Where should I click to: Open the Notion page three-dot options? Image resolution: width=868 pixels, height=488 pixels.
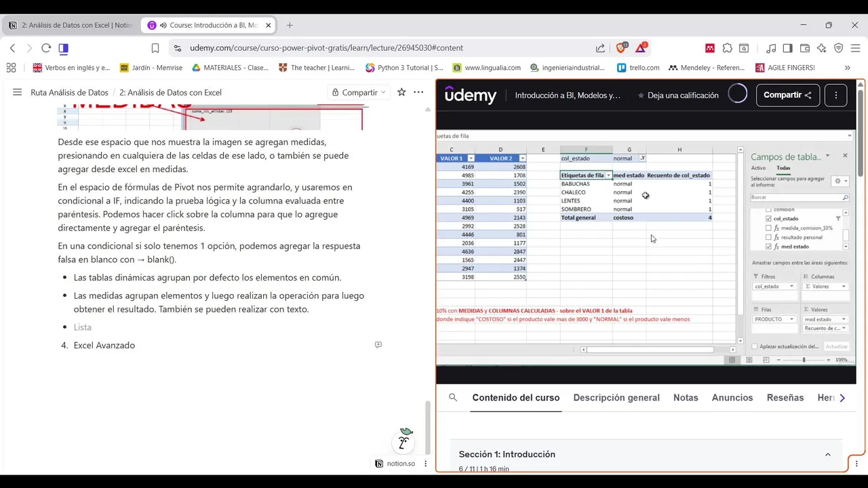[x=418, y=92]
